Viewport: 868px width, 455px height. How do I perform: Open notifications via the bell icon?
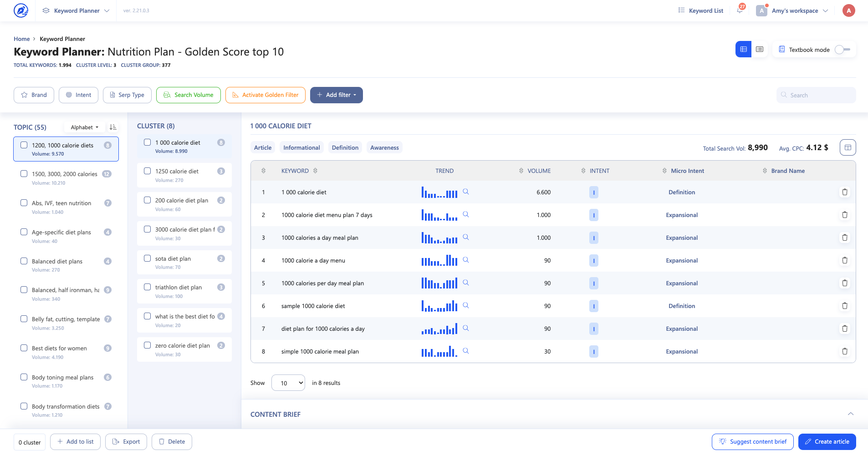click(739, 10)
